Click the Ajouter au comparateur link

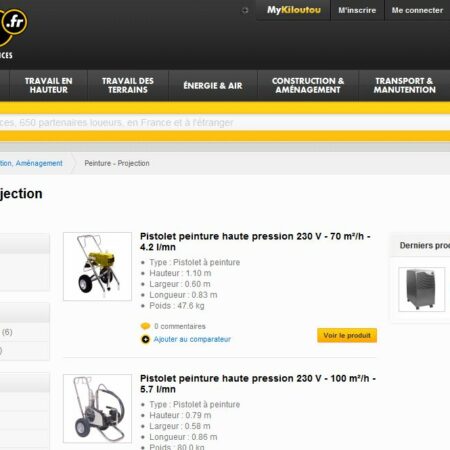pyautogui.click(x=192, y=339)
